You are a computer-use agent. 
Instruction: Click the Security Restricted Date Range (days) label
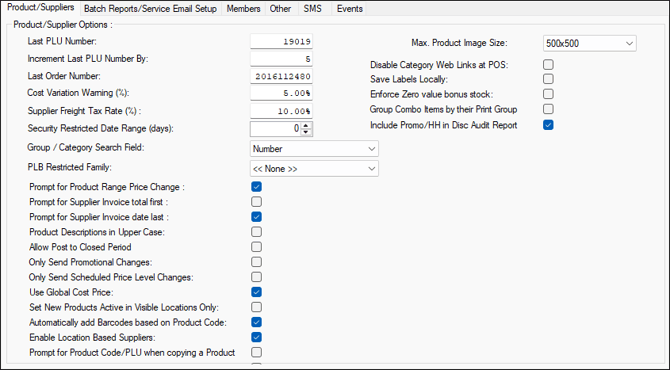coord(100,128)
